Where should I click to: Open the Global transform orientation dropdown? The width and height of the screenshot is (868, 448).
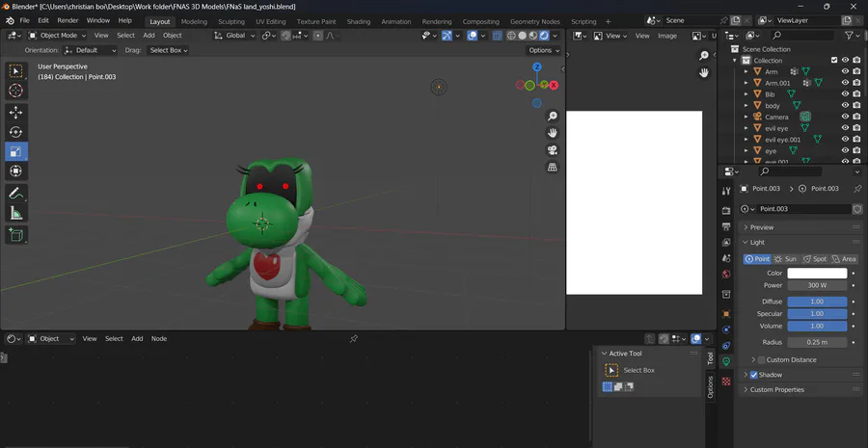pyautogui.click(x=234, y=36)
